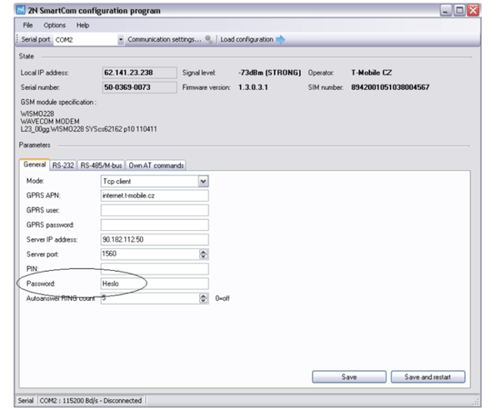
Task: Adjust the Server port spinner arrows
Action: 203,254
